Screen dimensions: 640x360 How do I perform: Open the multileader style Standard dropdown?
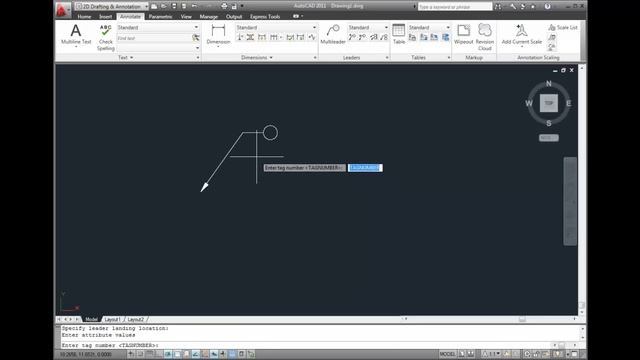[368, 27]
